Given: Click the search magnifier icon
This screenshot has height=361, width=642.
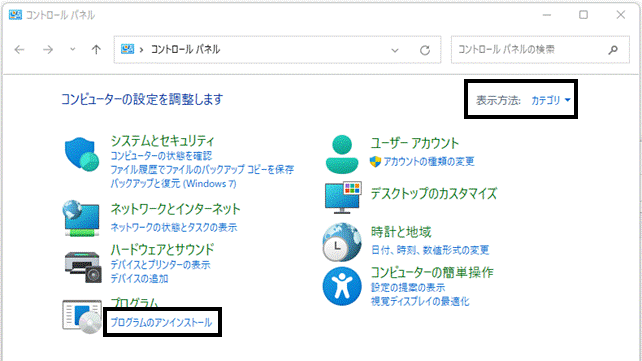Looking at the screenshot, I should click(613, 50).
